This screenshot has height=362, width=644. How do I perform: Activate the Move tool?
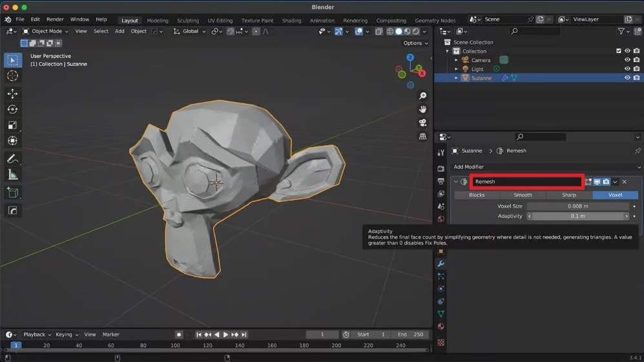[x=12, y=94]
